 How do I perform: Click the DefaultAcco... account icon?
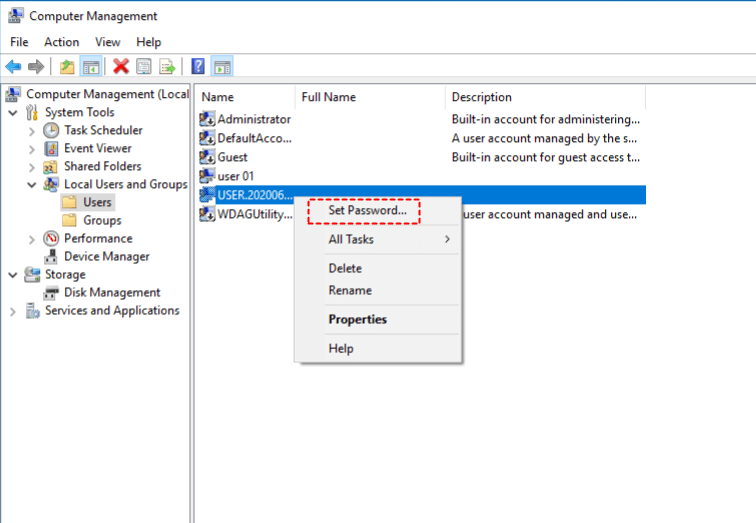(207, 138)
